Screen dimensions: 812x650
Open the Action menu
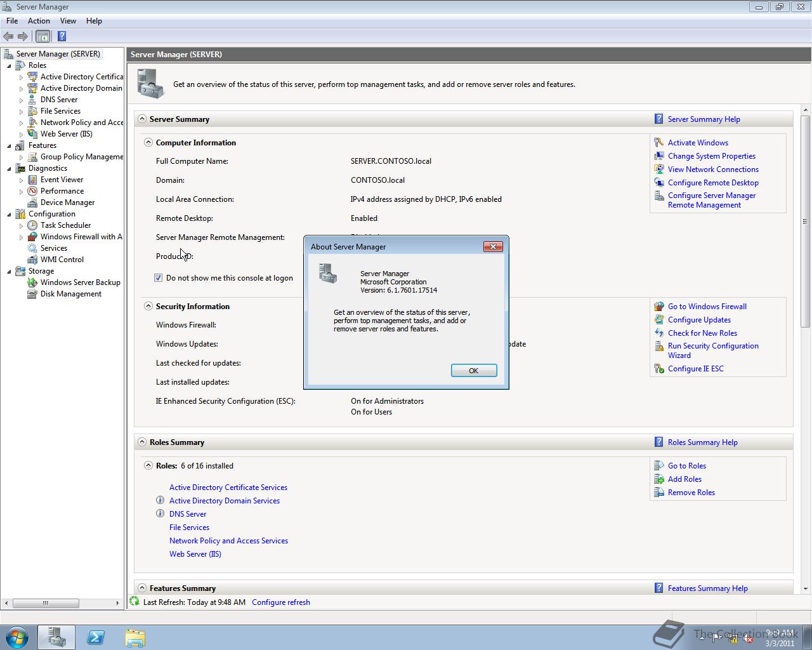point(39,21)
